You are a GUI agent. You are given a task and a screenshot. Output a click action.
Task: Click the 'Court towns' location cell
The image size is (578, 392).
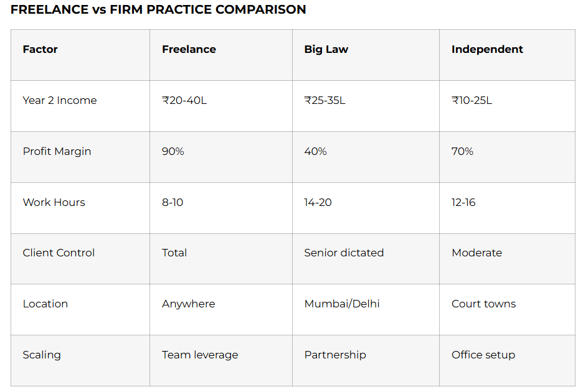pos(483,304)
